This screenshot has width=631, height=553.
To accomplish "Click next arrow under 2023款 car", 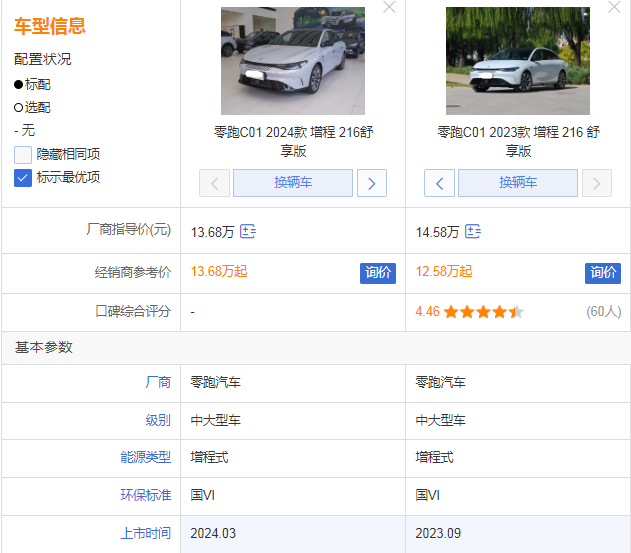I will pos(597,183).
